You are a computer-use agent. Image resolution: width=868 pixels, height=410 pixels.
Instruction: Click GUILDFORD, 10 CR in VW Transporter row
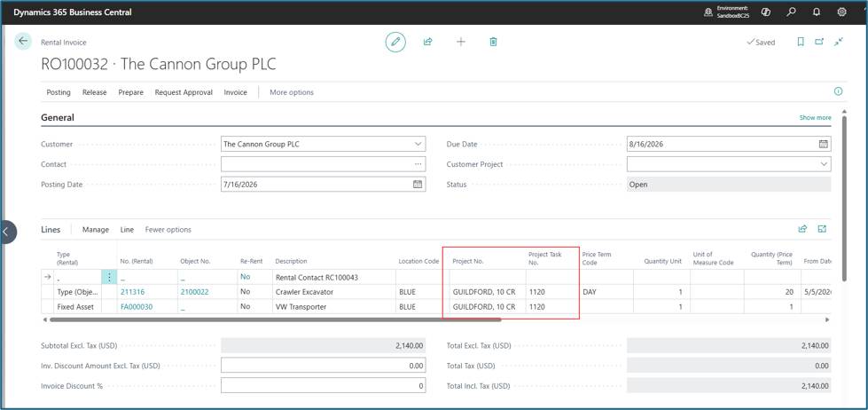[488, 306]
